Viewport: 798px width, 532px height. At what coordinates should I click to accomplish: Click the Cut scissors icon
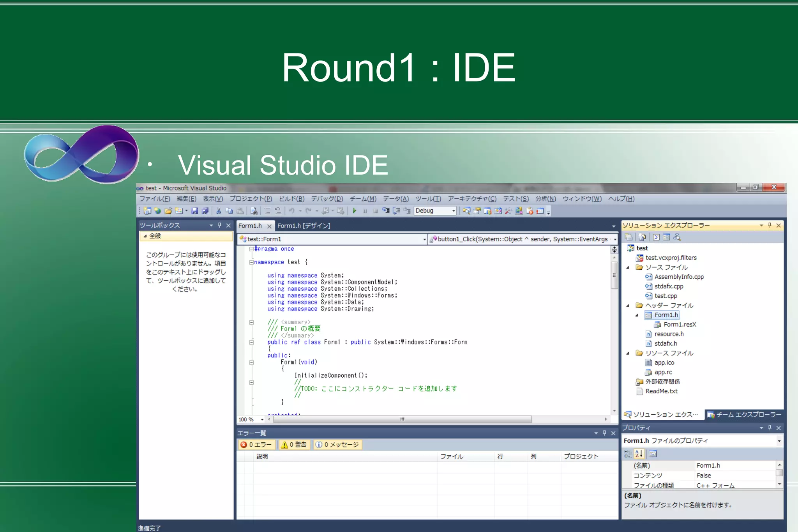pyautogui.click(x=219, y=211)
